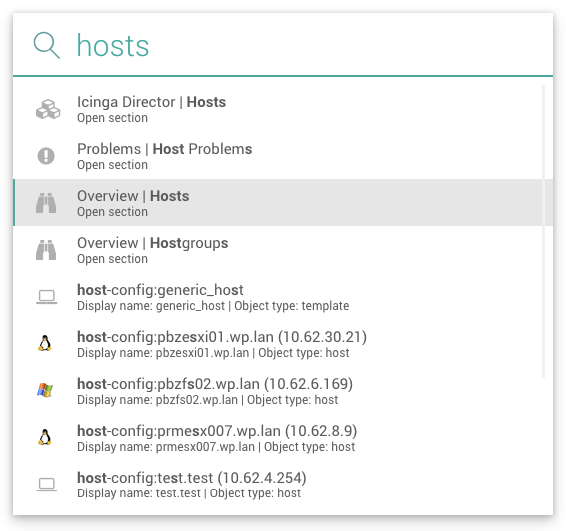Click laptop icon beside generic_host template

[x=46, y=297]
